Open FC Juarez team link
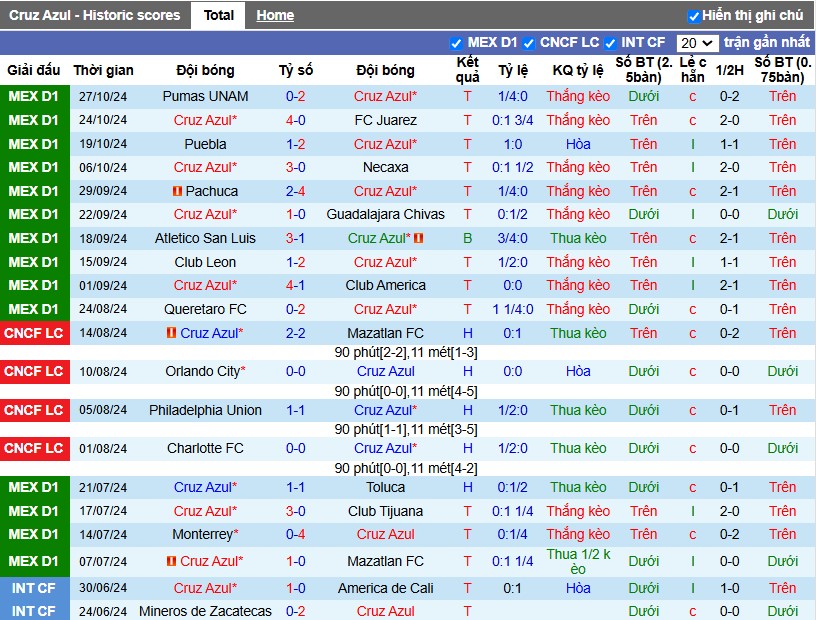This screenshot has width=816, height=620. click(x=386, y=120)
